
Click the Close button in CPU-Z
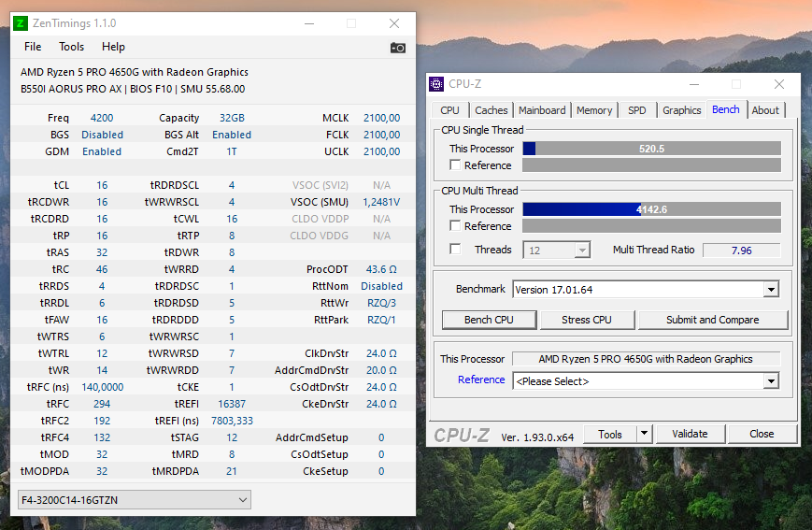762,434
